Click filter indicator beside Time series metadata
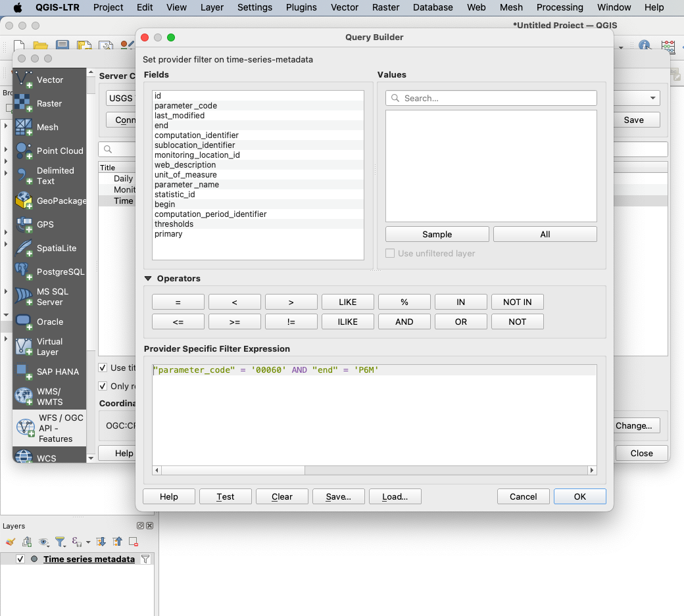Image resolution: width=684 pixels, height=616 pixels. point(145,559)
